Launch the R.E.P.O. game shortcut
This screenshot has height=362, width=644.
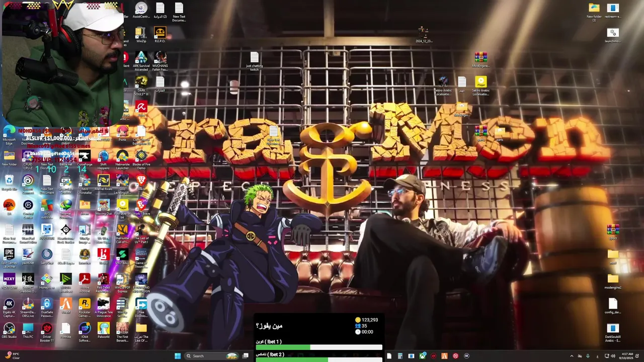click(160, 35)
